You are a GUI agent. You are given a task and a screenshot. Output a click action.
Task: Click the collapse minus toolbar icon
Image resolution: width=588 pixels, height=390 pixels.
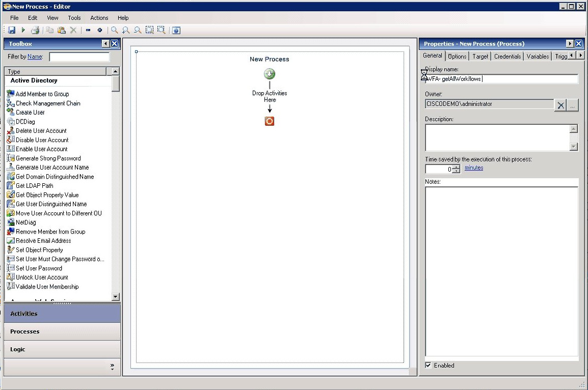pyautogui.click(x=88, y=30)
